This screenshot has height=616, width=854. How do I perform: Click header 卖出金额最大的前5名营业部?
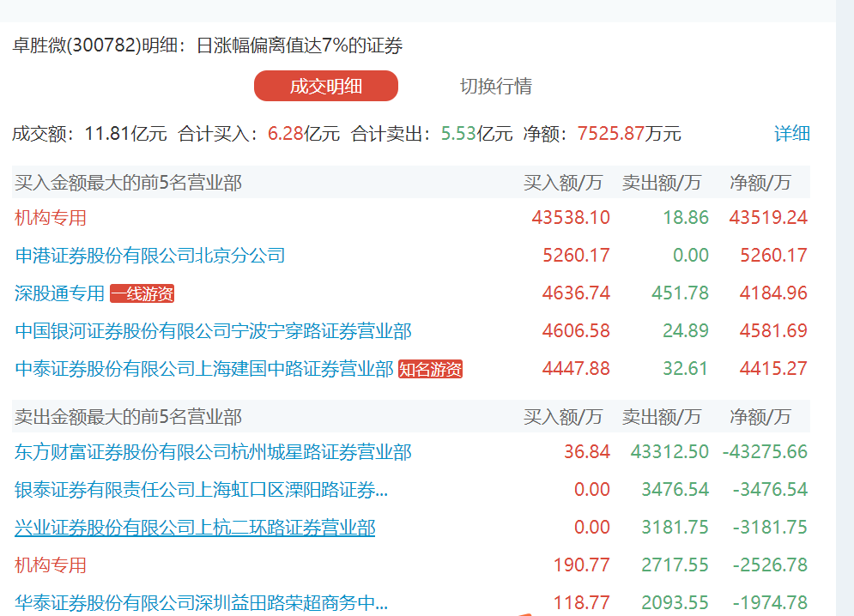coord(129,417)
